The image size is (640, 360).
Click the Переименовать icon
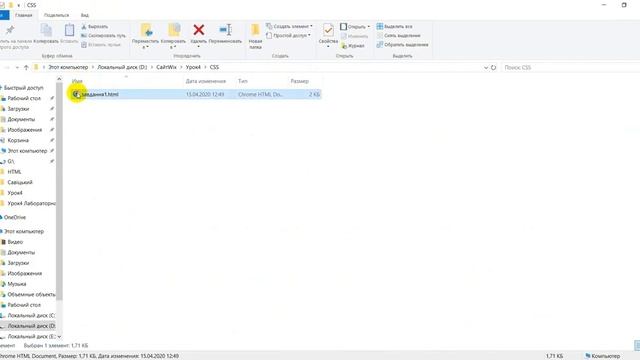coord(225,30)
